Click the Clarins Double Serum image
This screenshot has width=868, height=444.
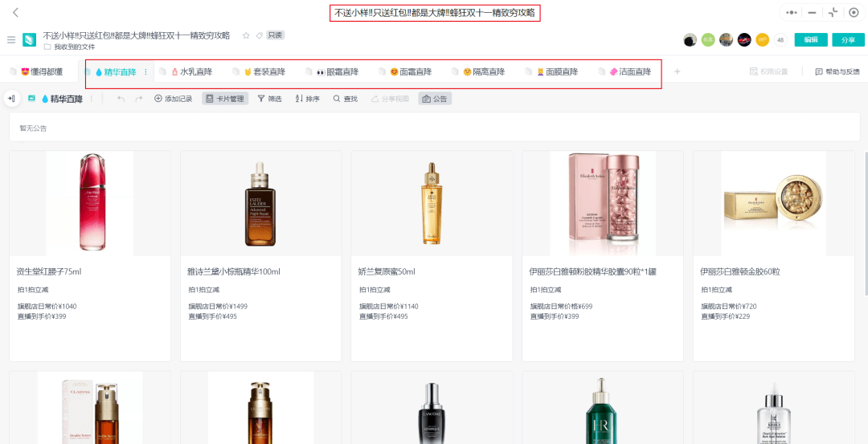click(x=90, y=408)
